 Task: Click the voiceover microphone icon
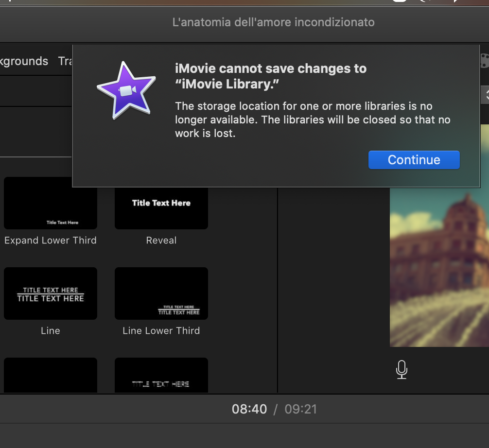pyautogui.click(x=402, y=369)
